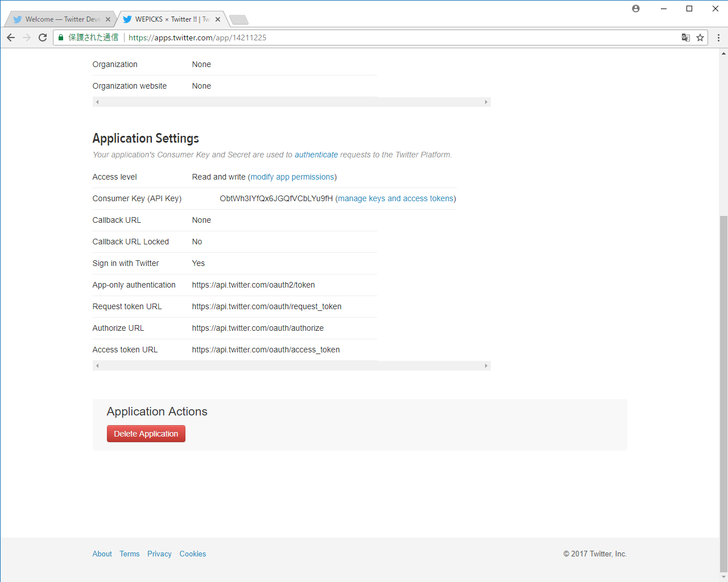Click the oauth/authorize URL text
Viewport: 728px width, 582px height.
[258, 328]
